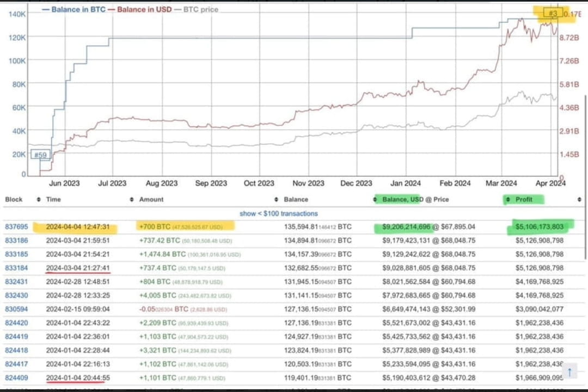The height and width of the screenshot is (392, 588).
Task: Click the #59 rank marker on the chart
Action: [40, 155]
